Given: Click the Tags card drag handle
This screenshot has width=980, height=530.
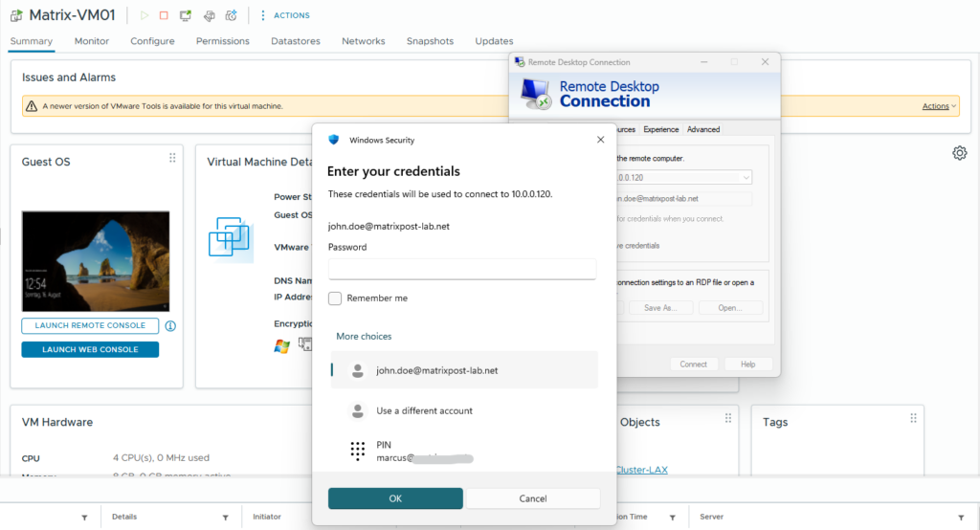Looking at the screenshot, I should [x=913, y=418].
